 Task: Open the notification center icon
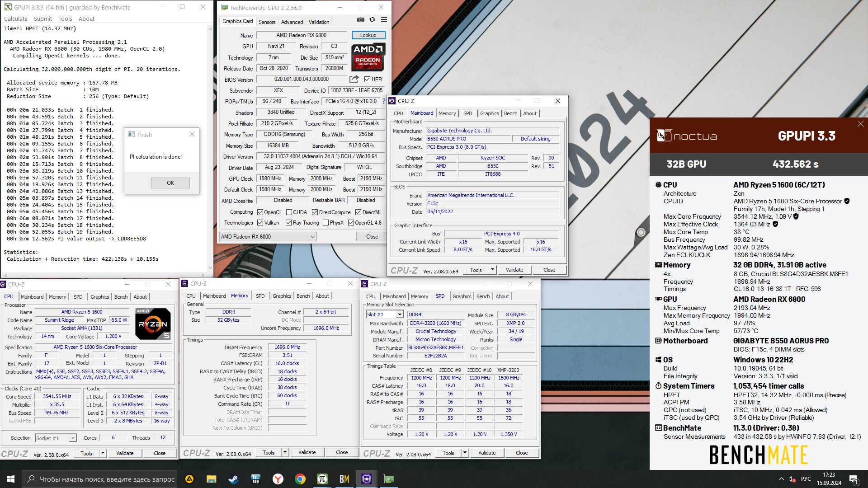click(854, 479)
